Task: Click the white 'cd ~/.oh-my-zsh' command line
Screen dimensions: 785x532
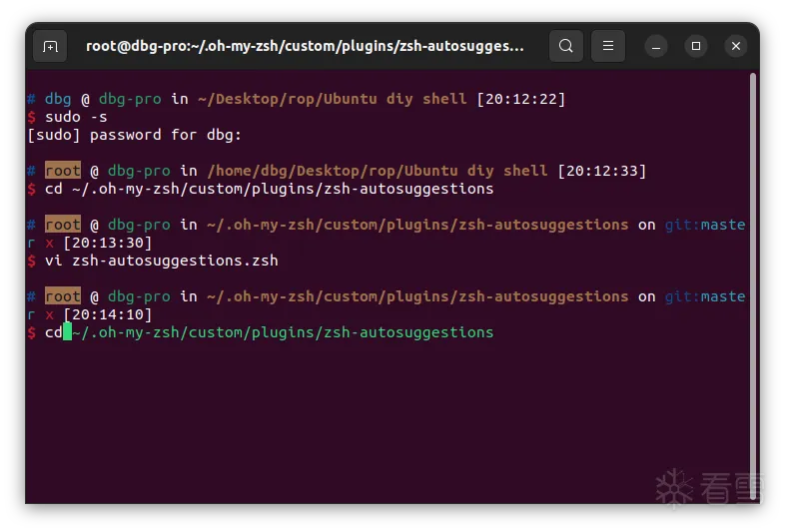Action: [x=270, y=190]
